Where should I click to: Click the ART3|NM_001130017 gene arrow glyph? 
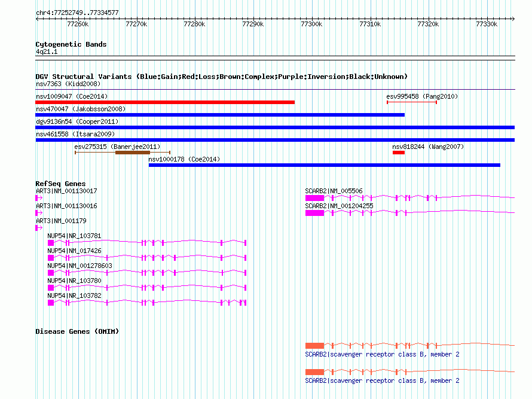(x=39, y=198)
